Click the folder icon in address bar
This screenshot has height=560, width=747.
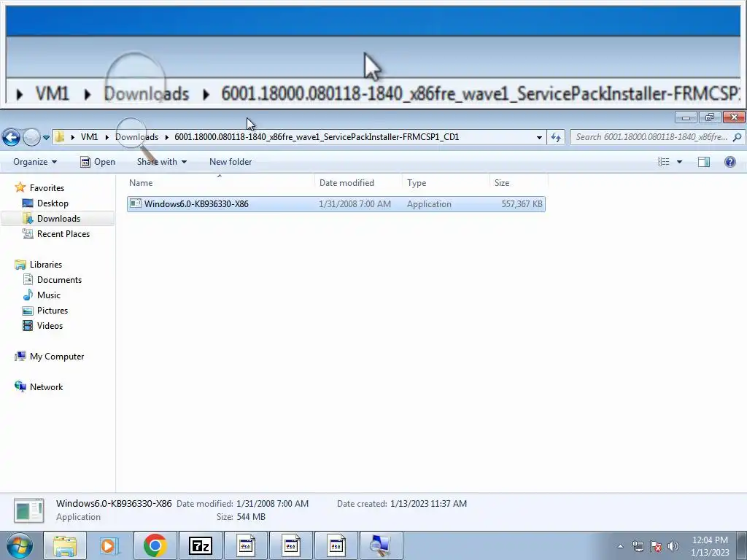pyautogui.click(x=60, y=137)
